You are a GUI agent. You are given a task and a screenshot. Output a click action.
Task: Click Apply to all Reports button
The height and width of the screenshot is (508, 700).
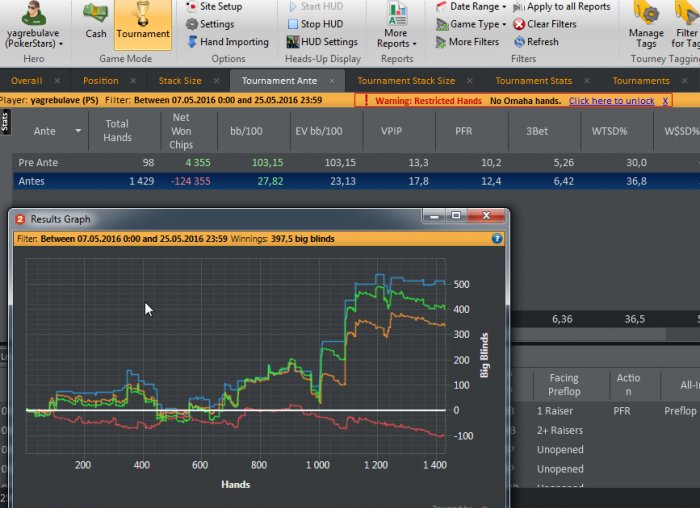[x=560, y=7]
